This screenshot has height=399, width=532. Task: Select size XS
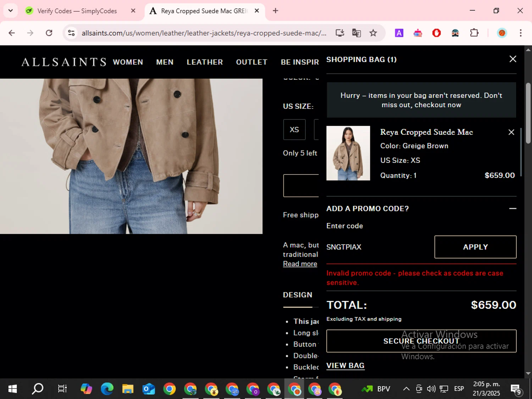coord(294,129)
